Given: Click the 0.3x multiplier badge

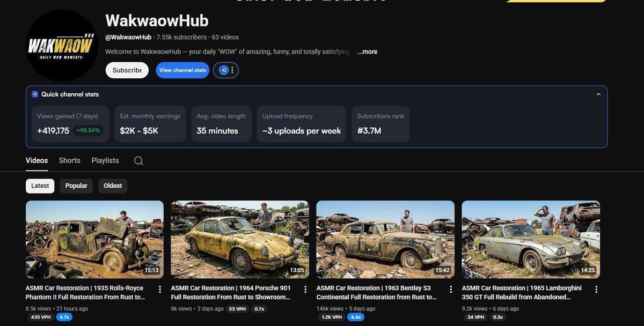Looking at the screenshot, I should (x=498, y=317).
